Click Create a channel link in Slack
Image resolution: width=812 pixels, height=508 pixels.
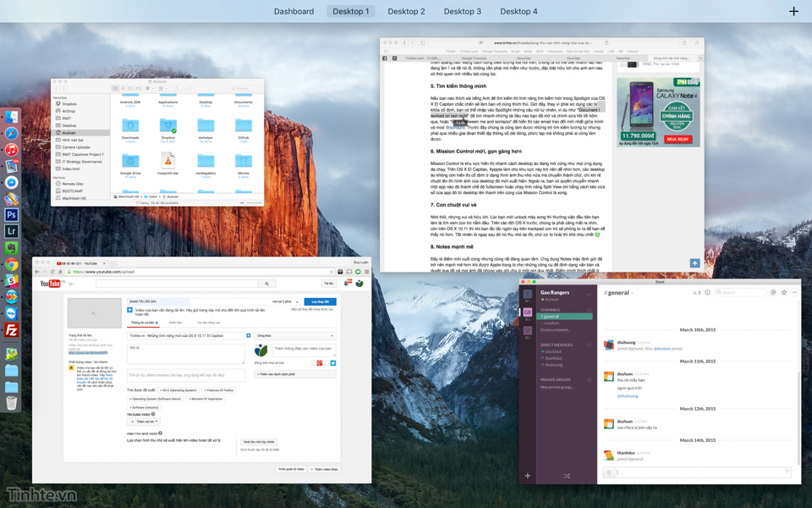(x=555, y=329)
